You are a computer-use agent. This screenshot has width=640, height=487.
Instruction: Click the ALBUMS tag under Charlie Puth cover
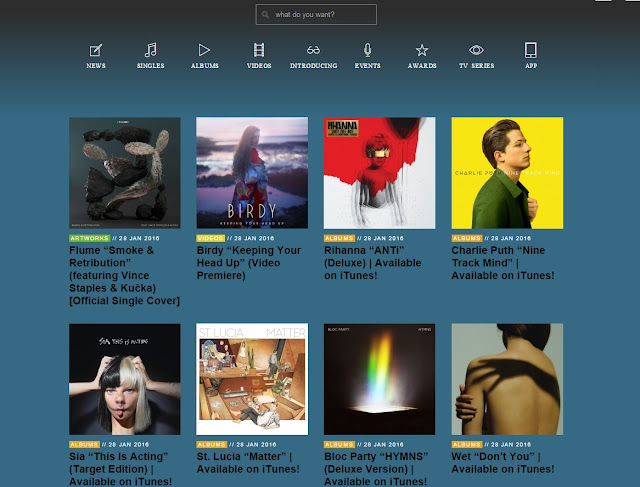[x=467, y=238]
